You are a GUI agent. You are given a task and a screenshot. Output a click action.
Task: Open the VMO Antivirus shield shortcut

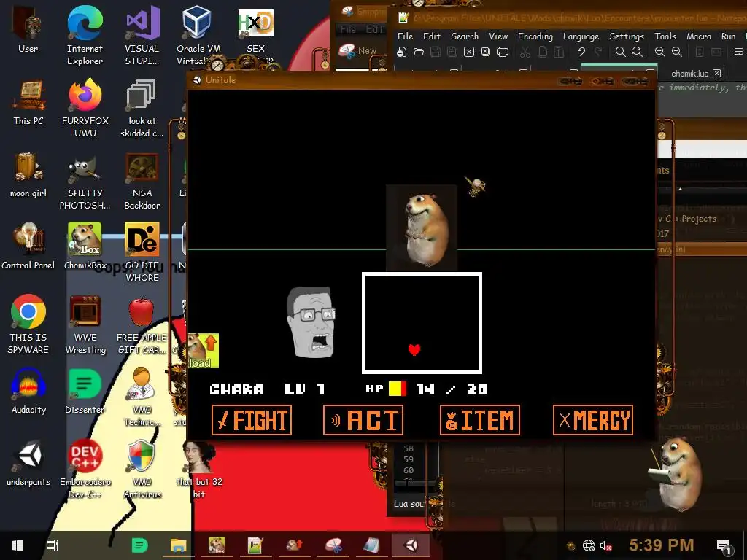click(x=142, y=469)
